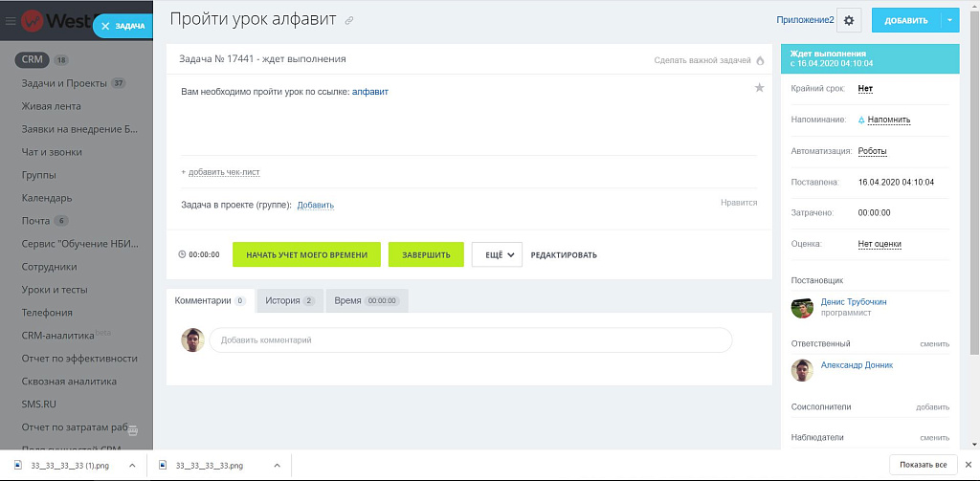Open menu for first downloaded png file
This screenshot has height=481, width=980.
131,466
